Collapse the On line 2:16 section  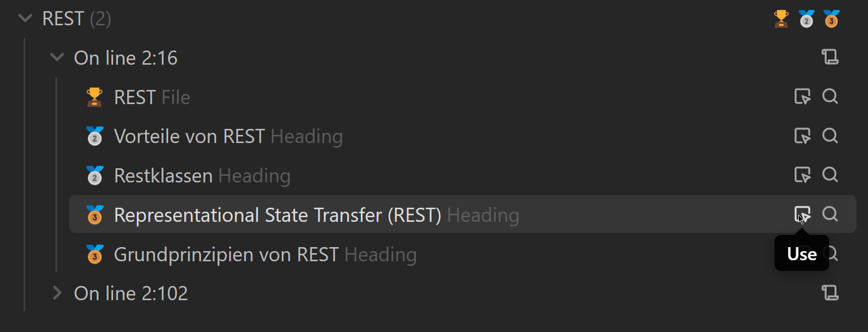57,58
